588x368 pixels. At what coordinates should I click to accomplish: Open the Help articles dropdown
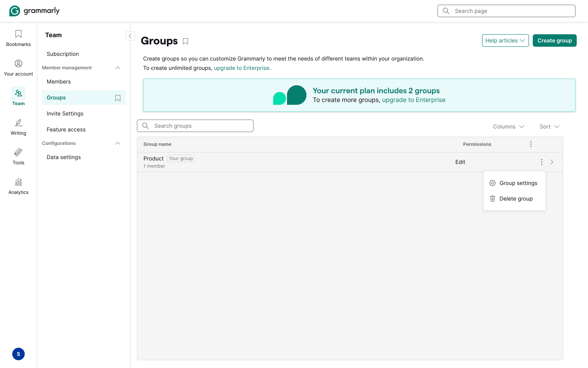click(505, 40)
